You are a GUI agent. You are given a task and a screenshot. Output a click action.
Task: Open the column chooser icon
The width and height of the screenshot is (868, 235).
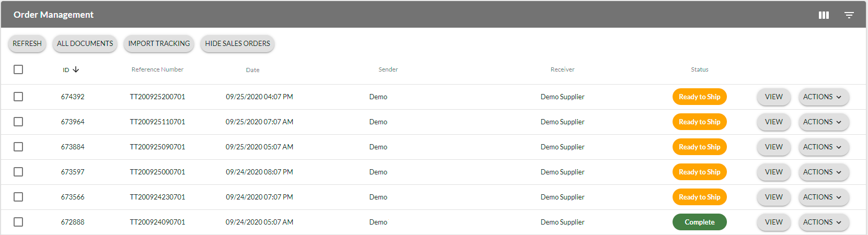tap(824, 15)
